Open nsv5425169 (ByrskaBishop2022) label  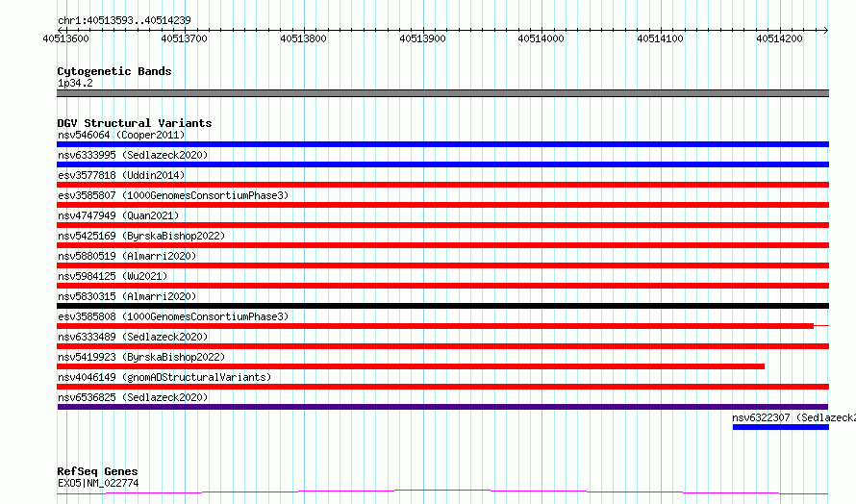pyautogui.click(x=141, y=236)
